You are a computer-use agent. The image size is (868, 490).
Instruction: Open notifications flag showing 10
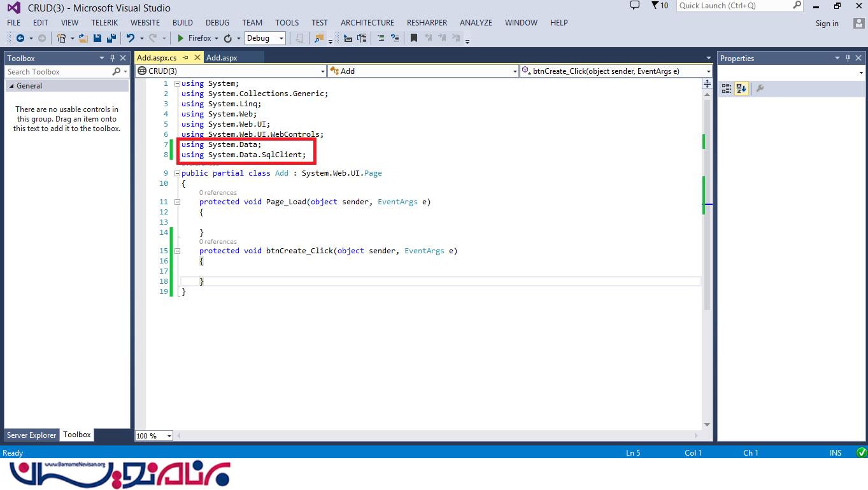[660, 6]
